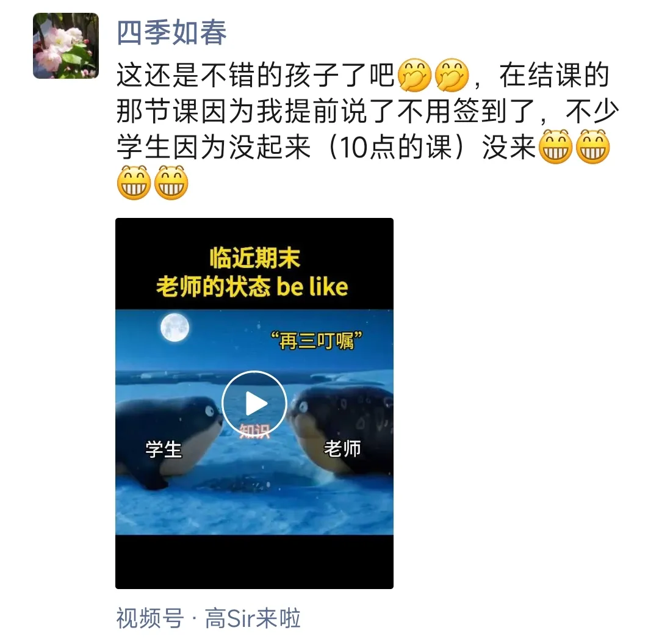Click the 学生 label on the left seal

(164, 449)
